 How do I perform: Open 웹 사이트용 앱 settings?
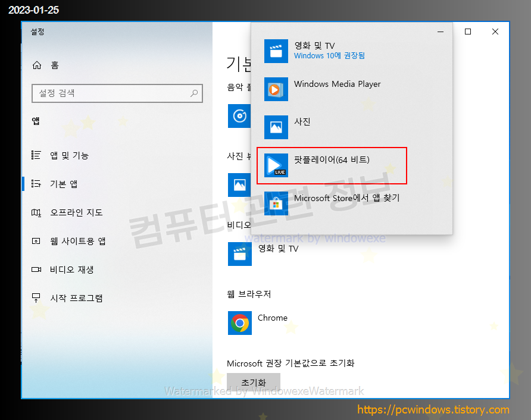[x=117, y=241]
